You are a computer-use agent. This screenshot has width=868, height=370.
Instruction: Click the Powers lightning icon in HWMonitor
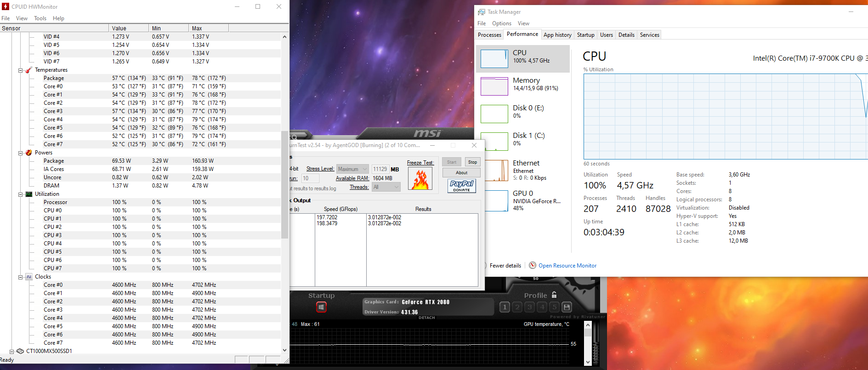pyautogui.click(x=29, y=153)
